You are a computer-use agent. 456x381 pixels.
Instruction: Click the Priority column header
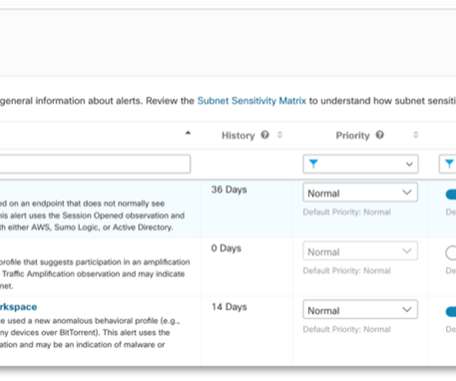353,135
